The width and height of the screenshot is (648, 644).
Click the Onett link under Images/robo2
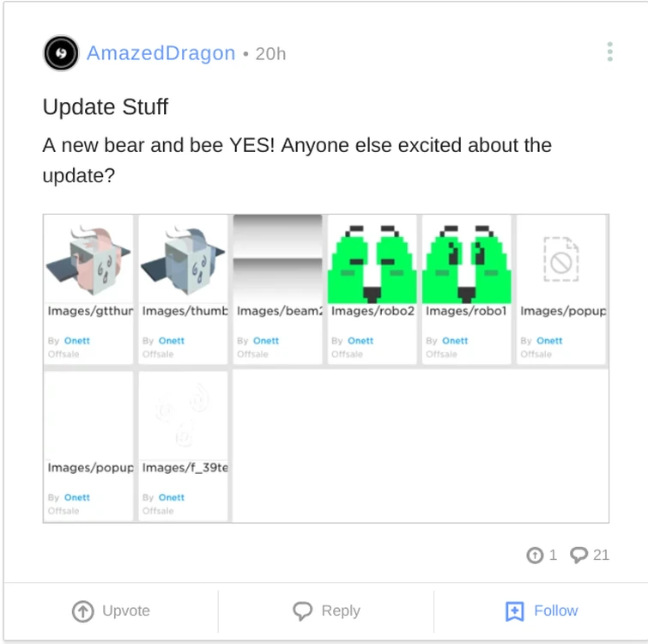pos(360,341)
